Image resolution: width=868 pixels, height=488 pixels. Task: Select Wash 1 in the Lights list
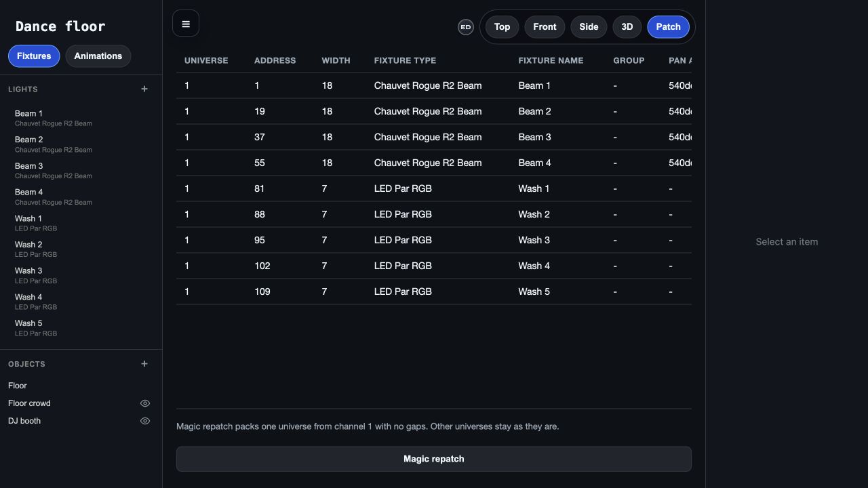[81, 223]
